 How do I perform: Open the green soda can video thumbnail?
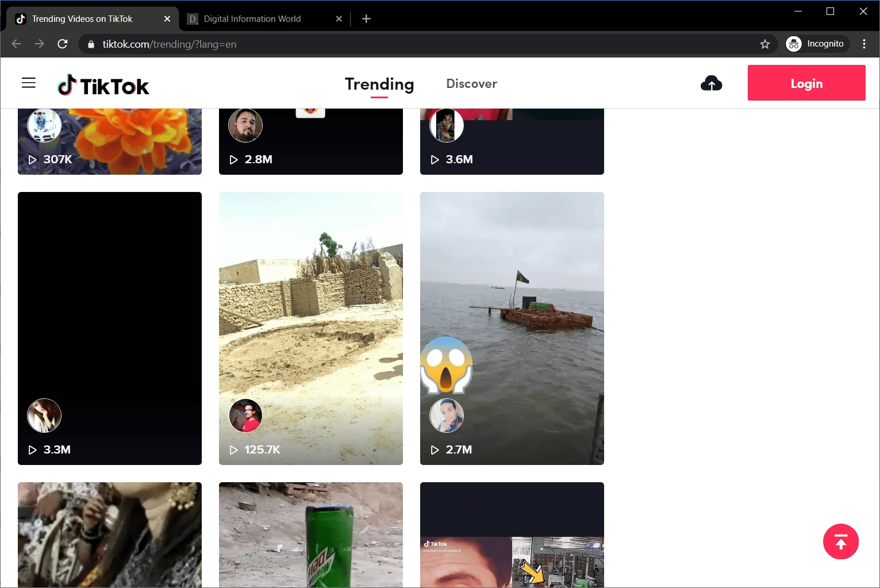pyautogui.click(x=311, y=535)
